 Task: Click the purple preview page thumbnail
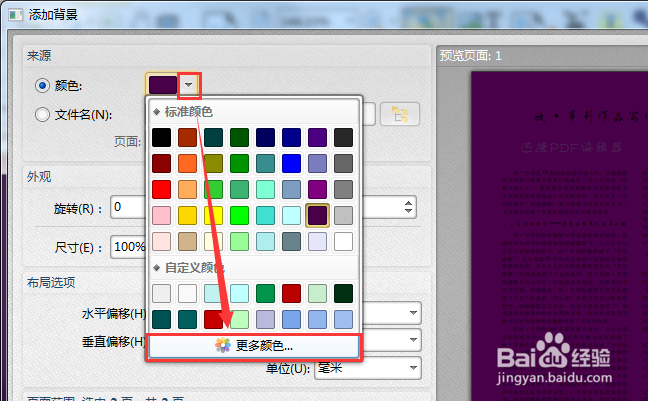(x=560, y=236)
